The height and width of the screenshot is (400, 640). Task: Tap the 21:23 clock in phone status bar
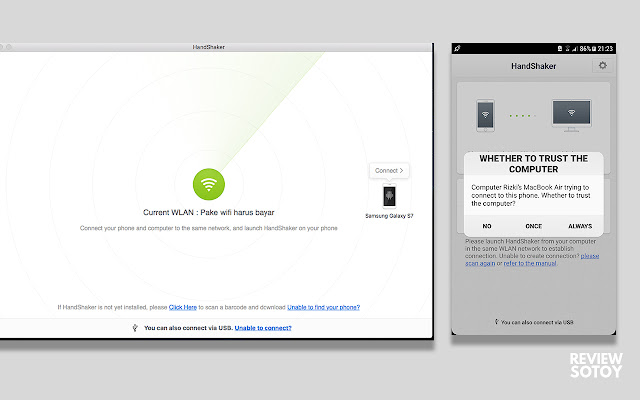(x=605, y=49)
